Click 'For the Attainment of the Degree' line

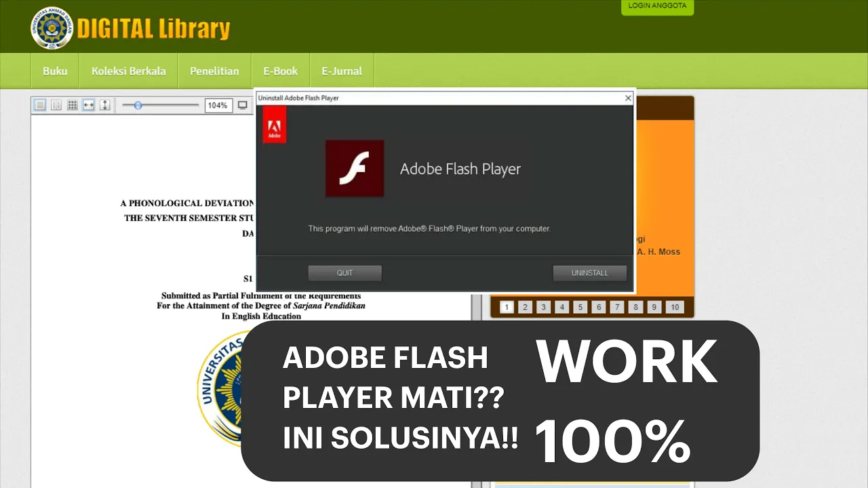coord(261,306)
